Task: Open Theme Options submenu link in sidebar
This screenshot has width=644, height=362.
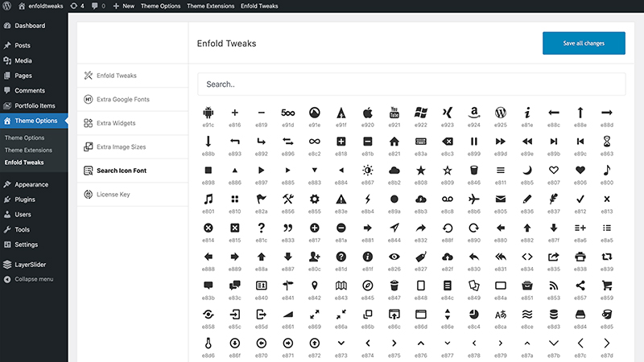Action: click(x=24, y=138)
